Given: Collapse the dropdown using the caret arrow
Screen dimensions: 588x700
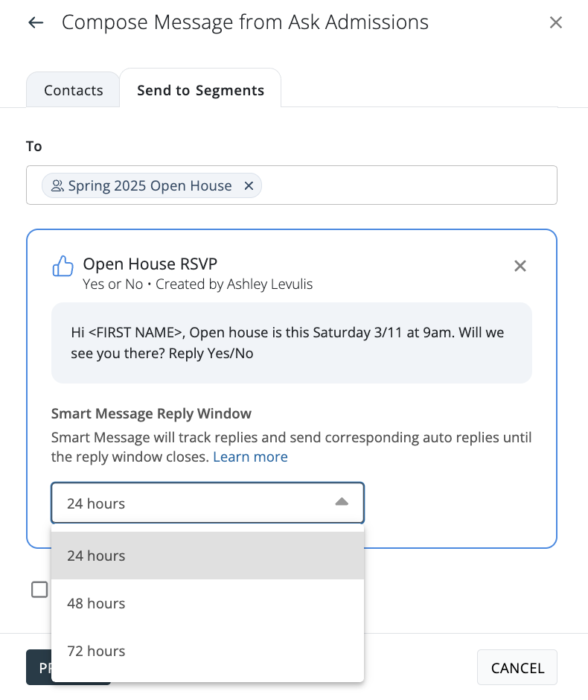Looking at the screenshot, I should 342,503.
